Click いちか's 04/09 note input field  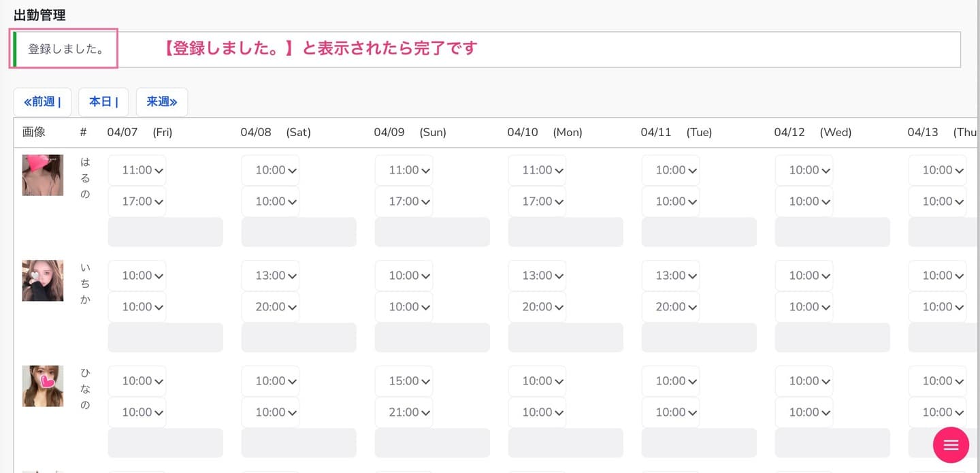[432, 338]
